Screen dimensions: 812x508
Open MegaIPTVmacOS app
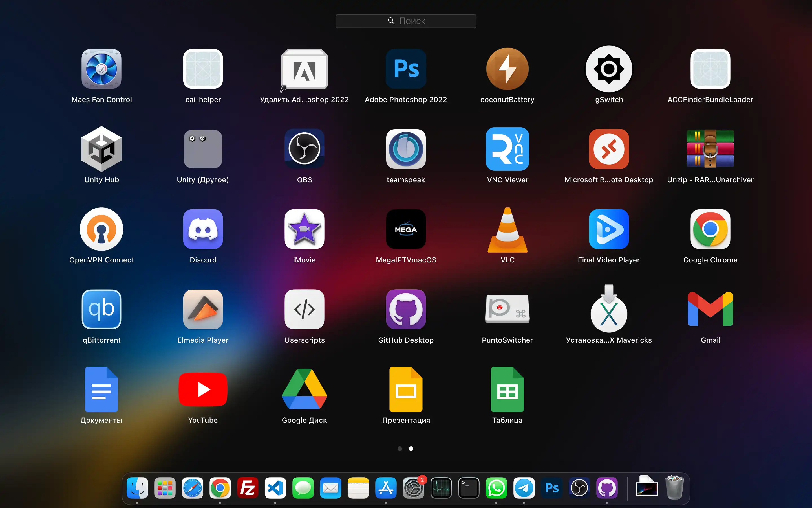(406, 229)
